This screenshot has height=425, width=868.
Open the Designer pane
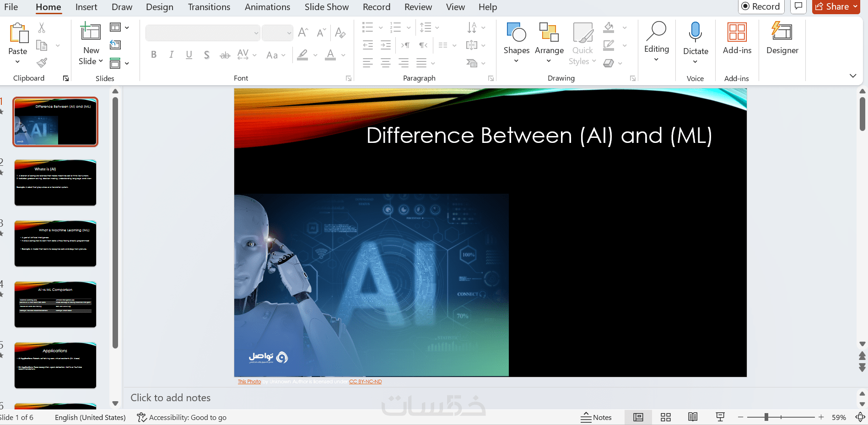coord(782,38)
